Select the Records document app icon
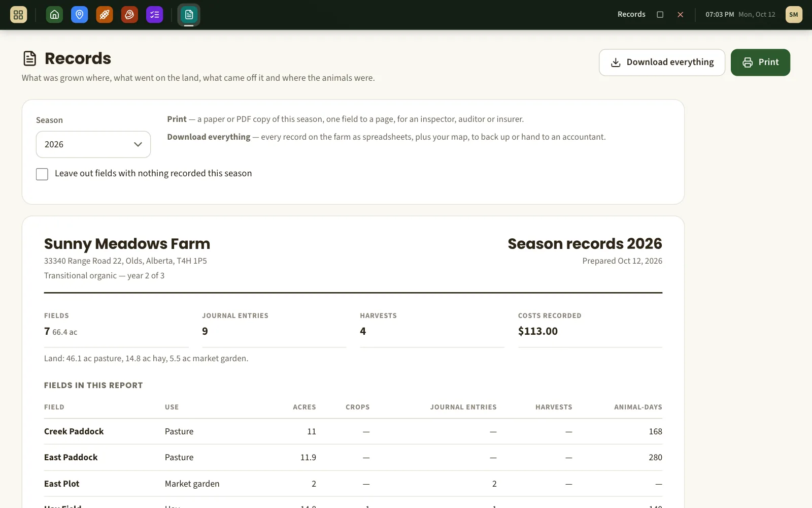Screen dimensions: 812x508 click(x=189, y=15)
